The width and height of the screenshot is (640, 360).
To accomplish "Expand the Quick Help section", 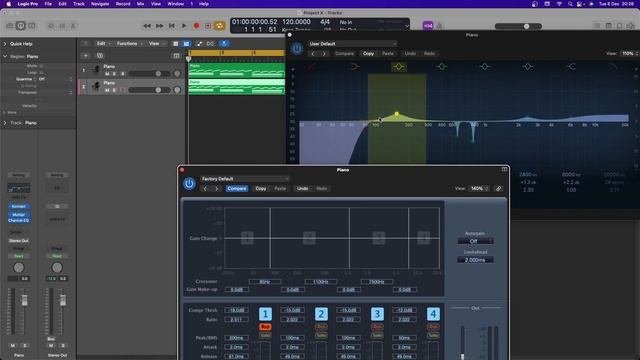I will [5, 44].
